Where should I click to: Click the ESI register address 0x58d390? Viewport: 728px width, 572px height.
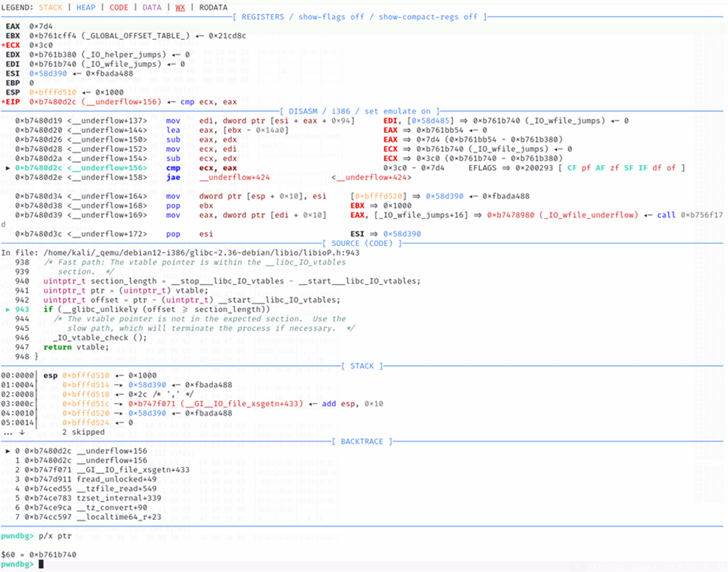click(47, 73)
